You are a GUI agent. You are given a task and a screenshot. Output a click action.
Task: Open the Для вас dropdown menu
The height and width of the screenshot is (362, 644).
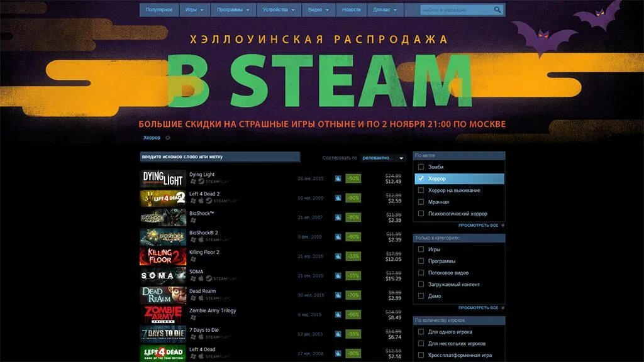tap(386, 10)
